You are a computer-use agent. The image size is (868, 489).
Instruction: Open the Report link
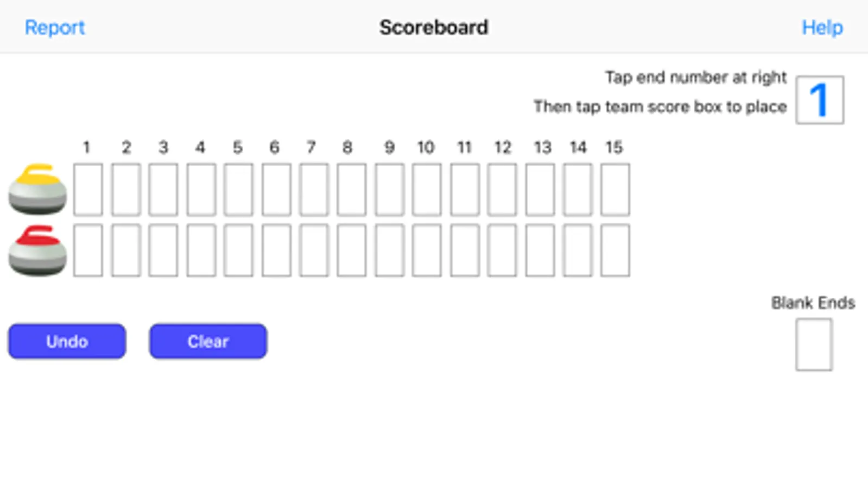pos(55,28)
